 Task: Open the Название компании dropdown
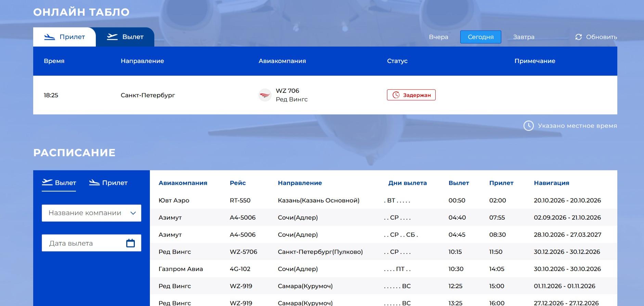91,213
